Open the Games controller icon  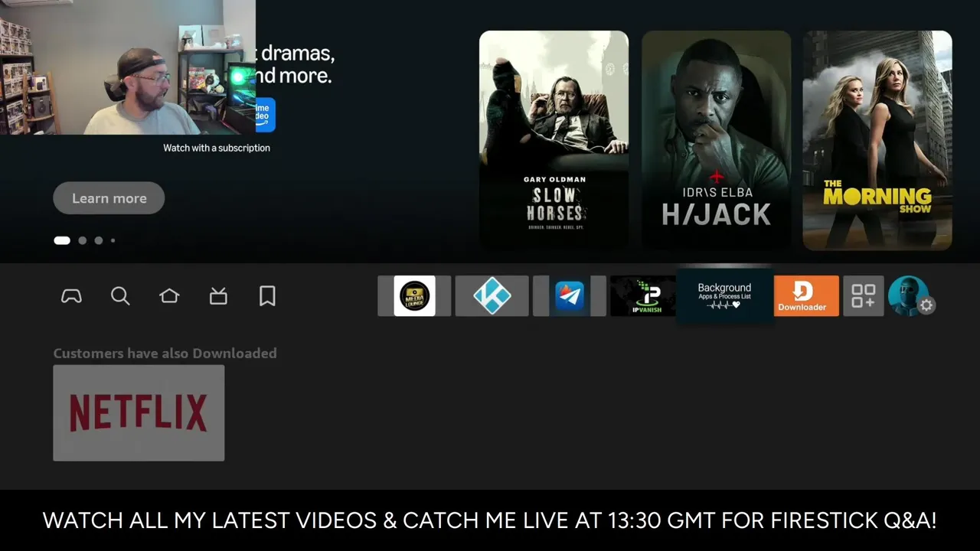71,296
